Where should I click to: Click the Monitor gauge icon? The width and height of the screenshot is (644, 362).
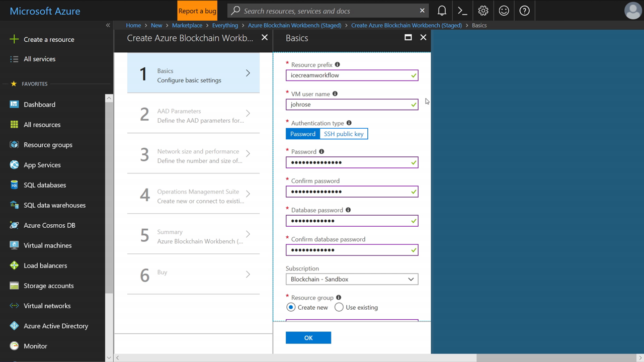(x=14, y=346)
